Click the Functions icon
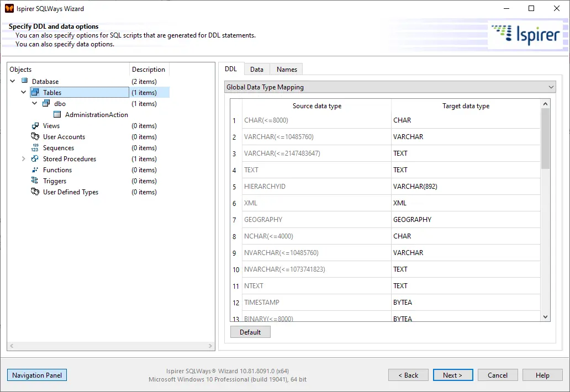 click(x=35, y=169)
